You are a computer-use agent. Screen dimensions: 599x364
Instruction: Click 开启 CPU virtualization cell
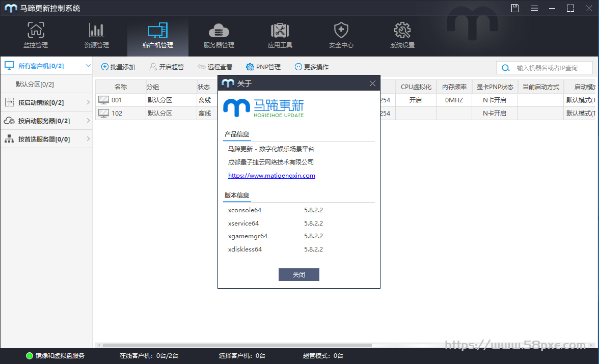point(416,100)
